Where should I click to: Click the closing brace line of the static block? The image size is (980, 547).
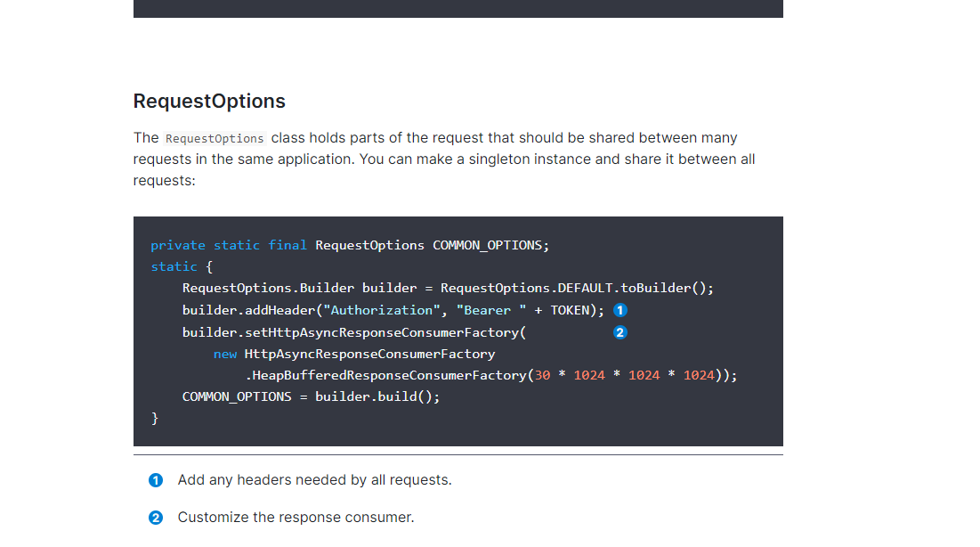pyautogui.click(x=155, y=418)
